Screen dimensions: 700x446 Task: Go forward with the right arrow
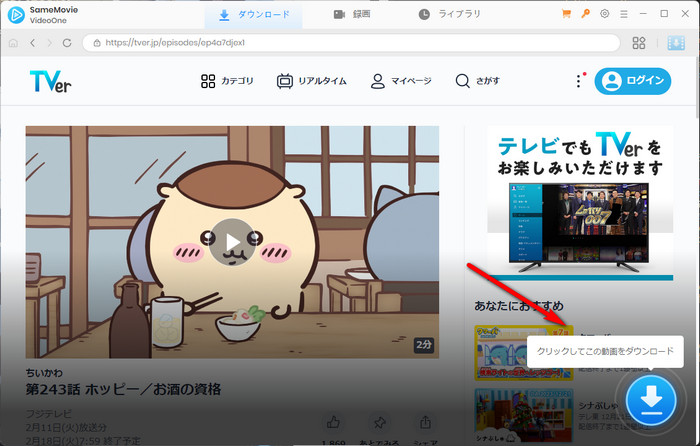point(50,43)
